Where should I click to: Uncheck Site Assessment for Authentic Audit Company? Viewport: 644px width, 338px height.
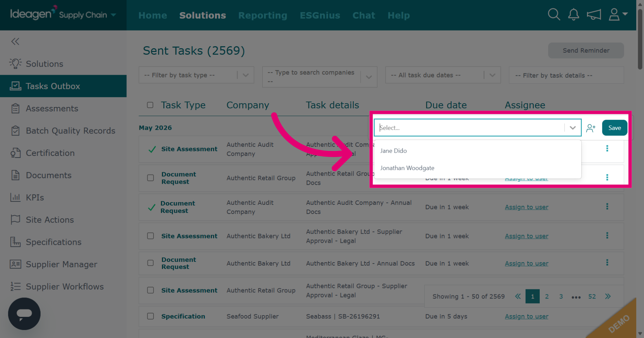152,149
